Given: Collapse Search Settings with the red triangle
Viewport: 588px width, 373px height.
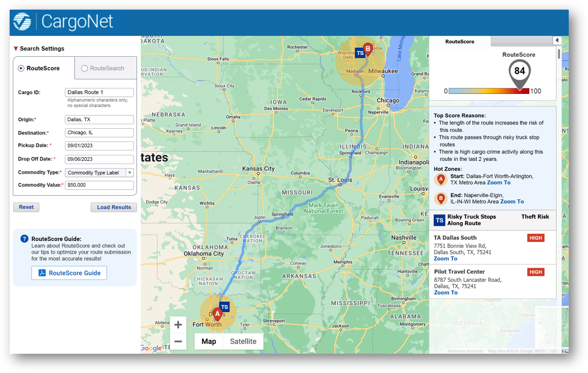Looking at the screenshot, I should [16, 48].
